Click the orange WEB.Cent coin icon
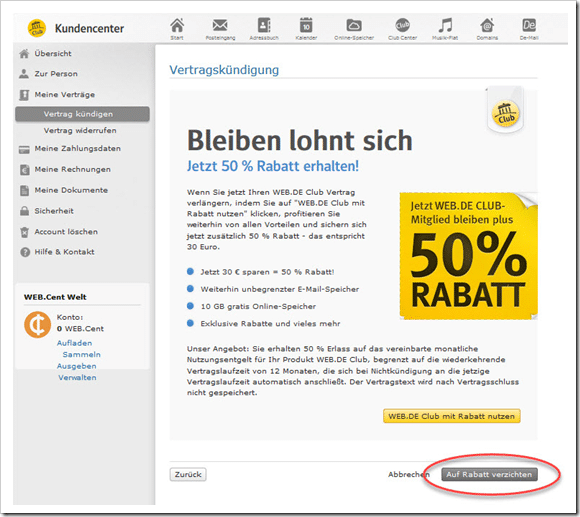 pos(38,325)
